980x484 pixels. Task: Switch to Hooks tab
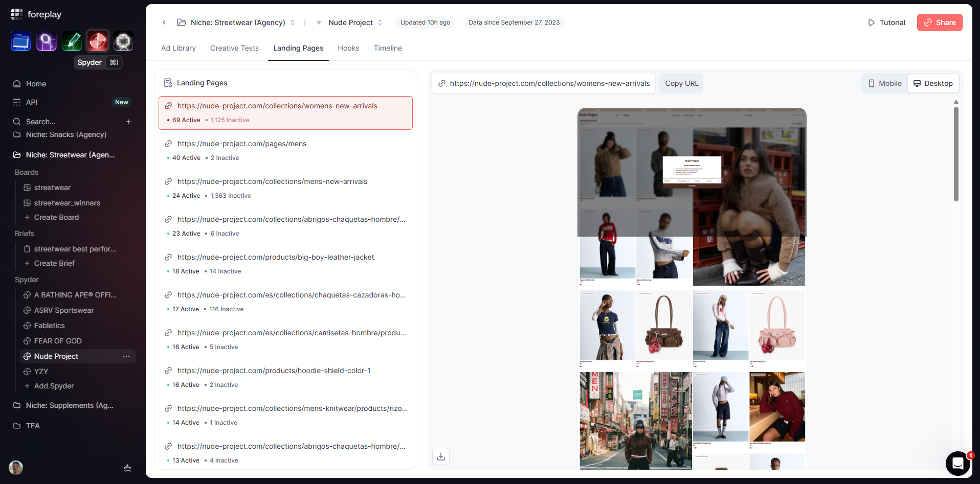click(348, 48)
